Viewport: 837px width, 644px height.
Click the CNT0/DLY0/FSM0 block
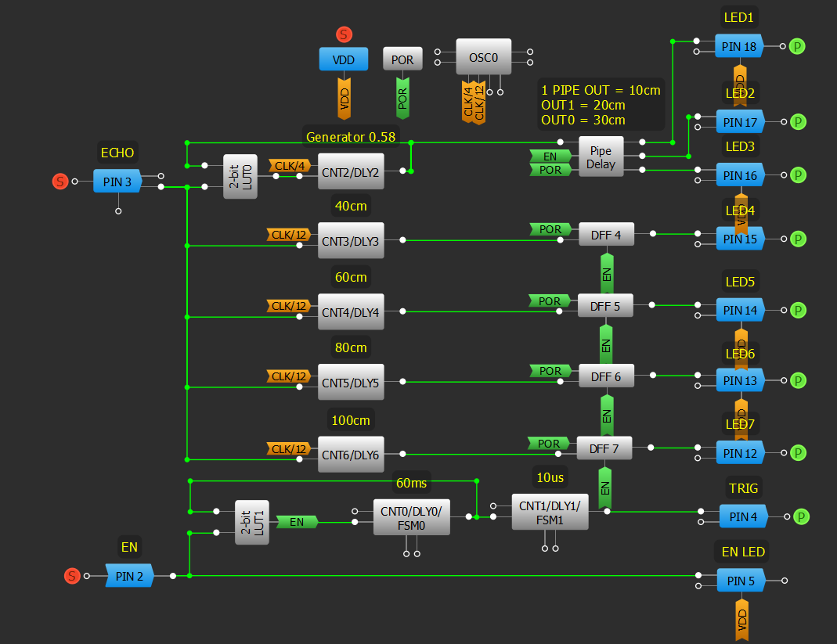tap(411, 516)
